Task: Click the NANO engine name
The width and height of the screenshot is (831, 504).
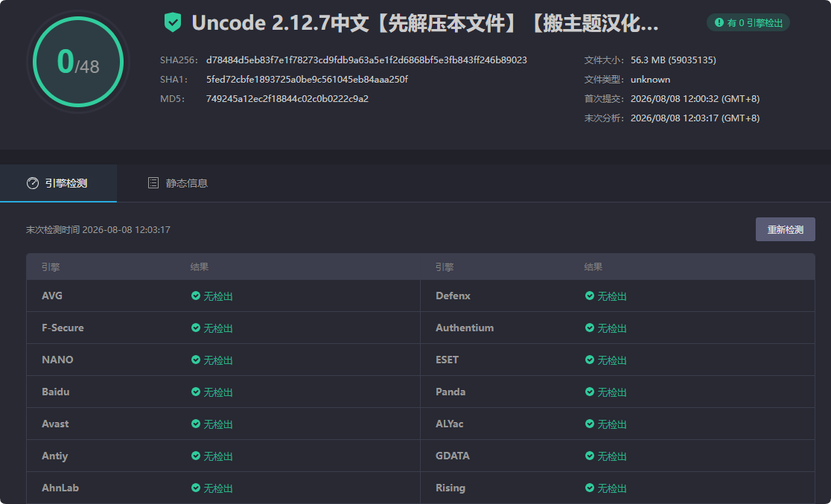Action: pos(57,360)
